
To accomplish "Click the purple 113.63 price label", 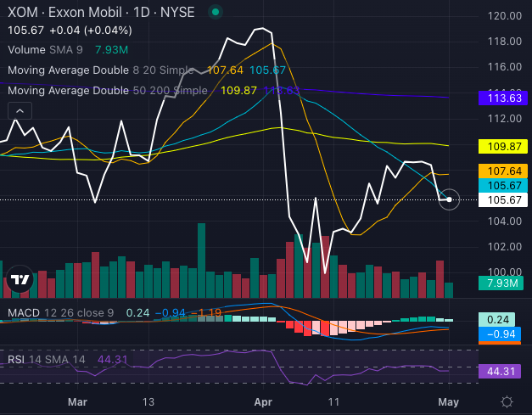I will click(x=503, y=98).
